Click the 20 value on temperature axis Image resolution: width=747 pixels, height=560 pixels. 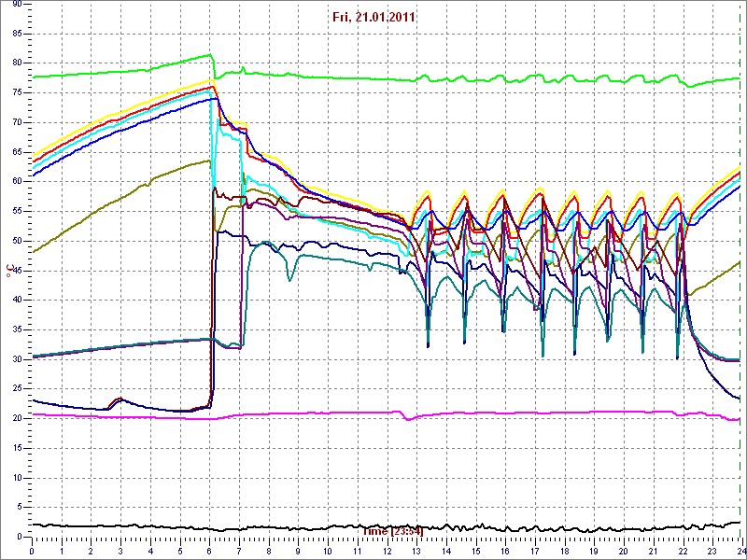point(18,418)
